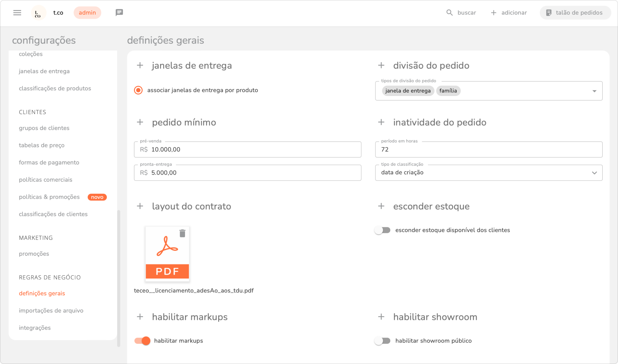
Task: Click the t.co company logo avatar
Action: click(38, 13)
